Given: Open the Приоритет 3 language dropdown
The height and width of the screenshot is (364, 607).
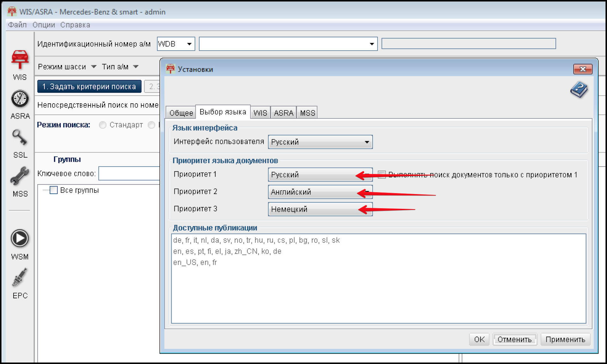Looking at the screenshot, I should point(320,209).
